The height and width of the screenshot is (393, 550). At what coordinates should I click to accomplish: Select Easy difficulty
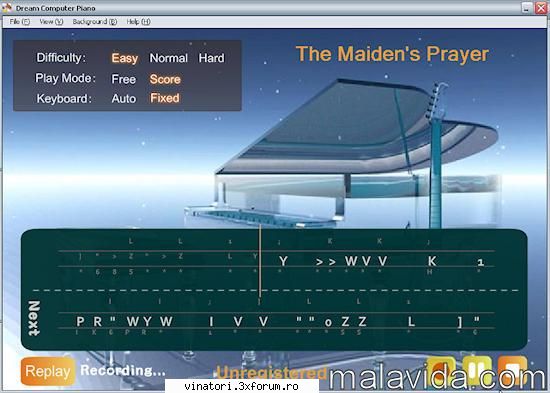point(125,58)
